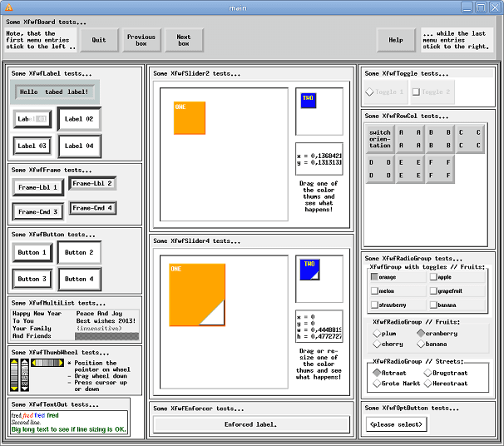
Task: Click the switch orientation button
Action: 380,139
